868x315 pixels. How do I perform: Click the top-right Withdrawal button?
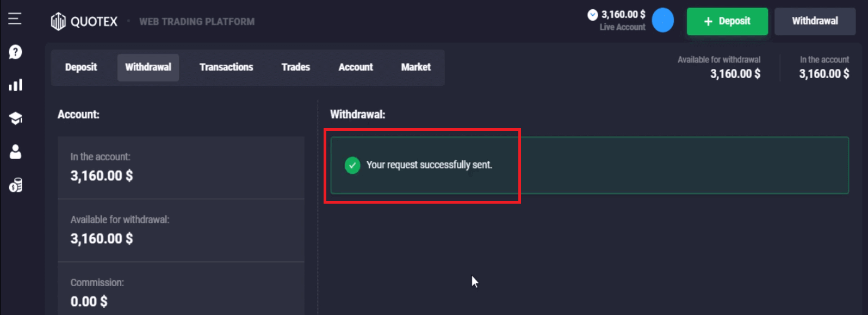tap(815, 21)
